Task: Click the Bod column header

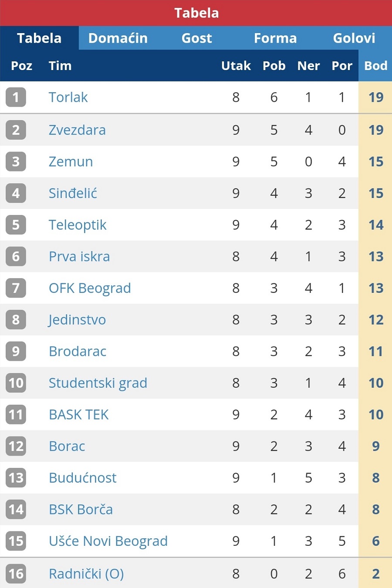Action: [375, 66]
